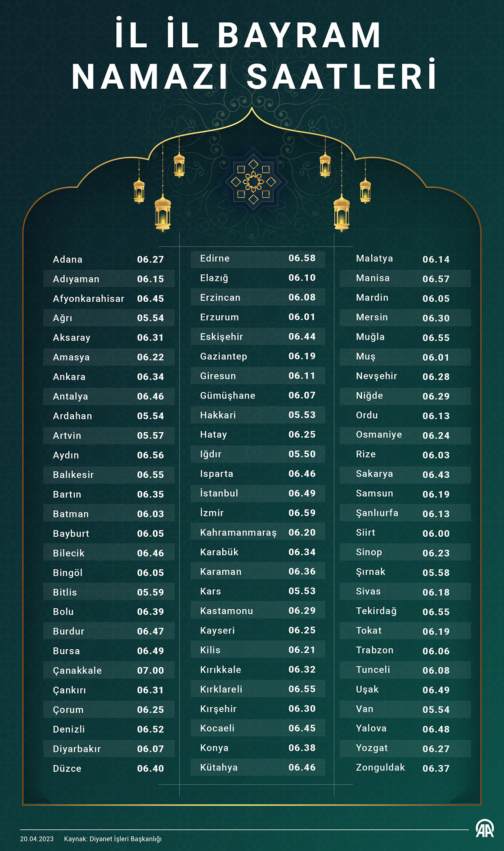This screenshot has width=504, height=851.
Task: Click the Çanakkale 07.00 time value
Action: (150, 670)
